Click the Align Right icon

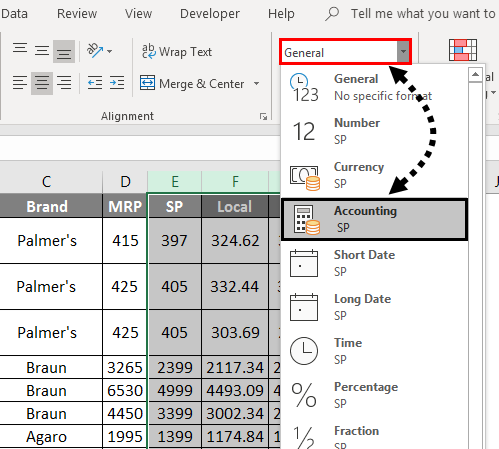64,83
